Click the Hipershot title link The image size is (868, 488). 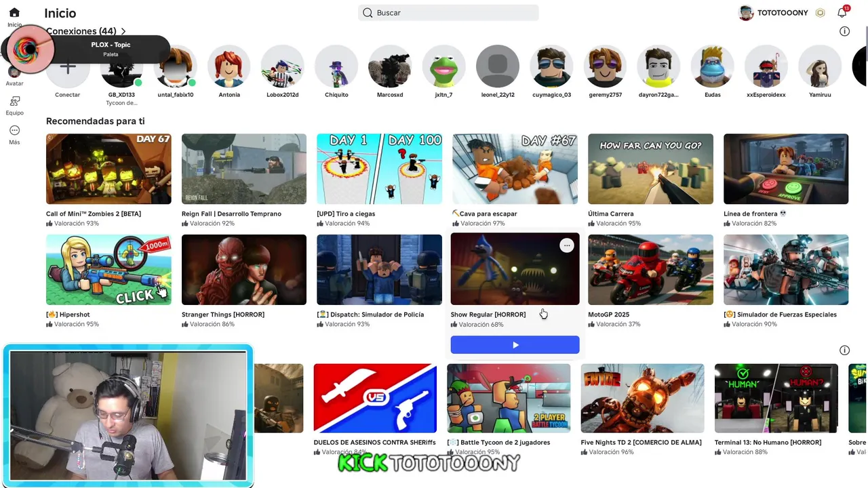pyautogui.click(x=68, y=314)
